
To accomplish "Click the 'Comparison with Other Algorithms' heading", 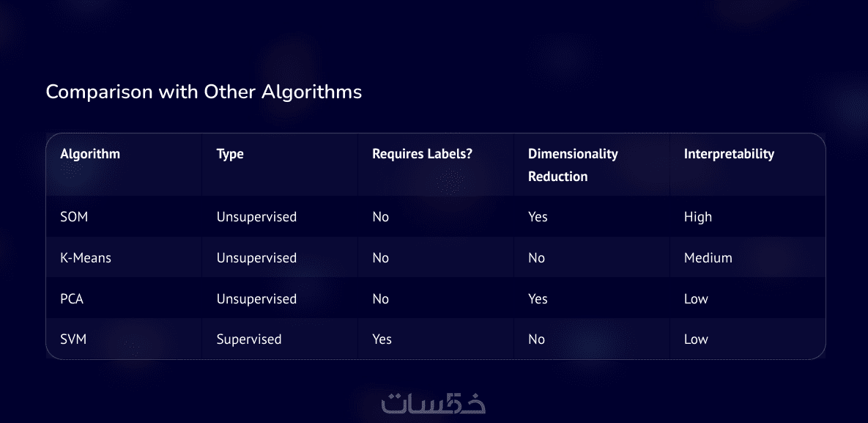I will pos(204,92).
